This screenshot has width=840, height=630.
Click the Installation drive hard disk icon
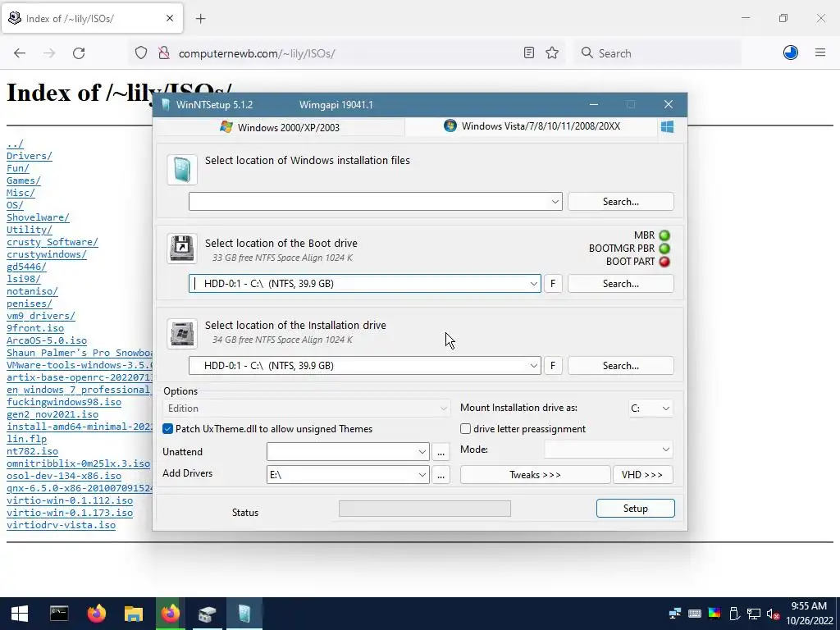(x=182, y=334)
